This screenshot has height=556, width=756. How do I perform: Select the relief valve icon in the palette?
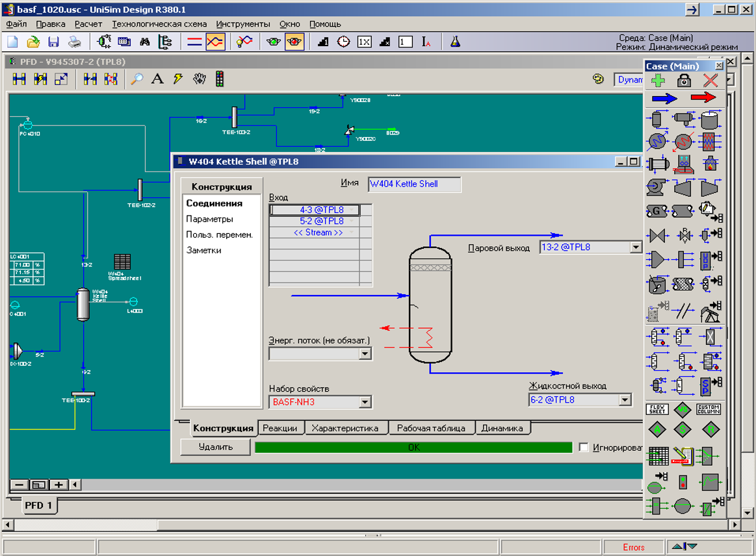(x=684, y=235)
